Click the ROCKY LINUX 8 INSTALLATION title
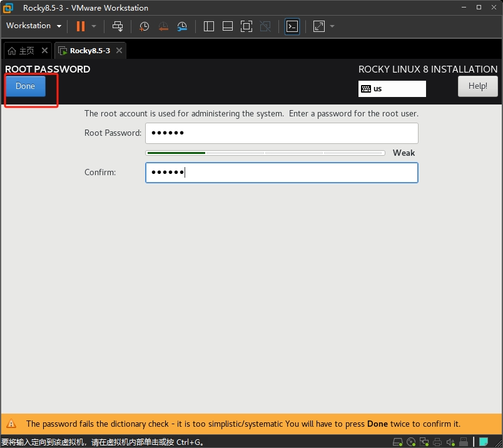 click(x=428, y=69)
